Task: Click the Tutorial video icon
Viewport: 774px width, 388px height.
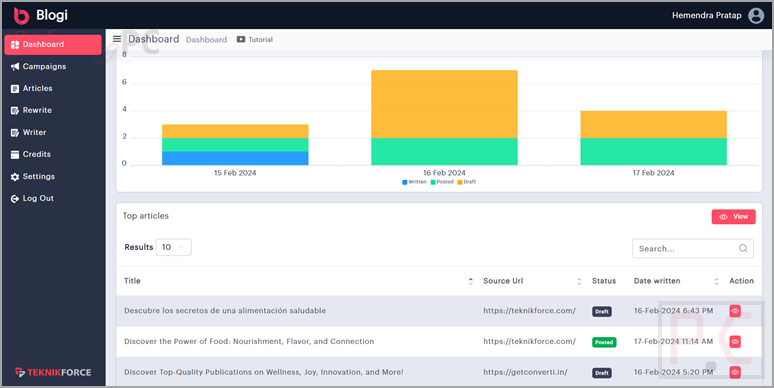Action: [241, 39]
